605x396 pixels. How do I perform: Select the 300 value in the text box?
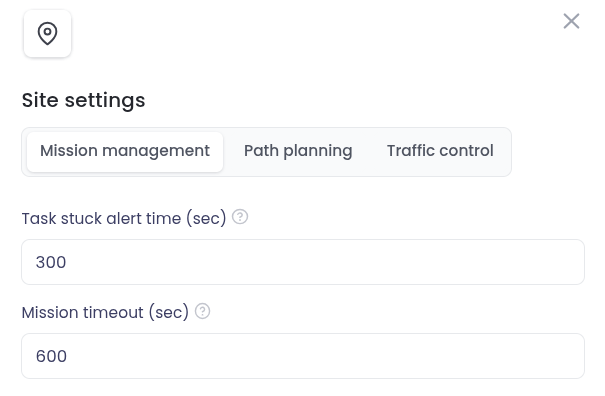click(51, 262)
